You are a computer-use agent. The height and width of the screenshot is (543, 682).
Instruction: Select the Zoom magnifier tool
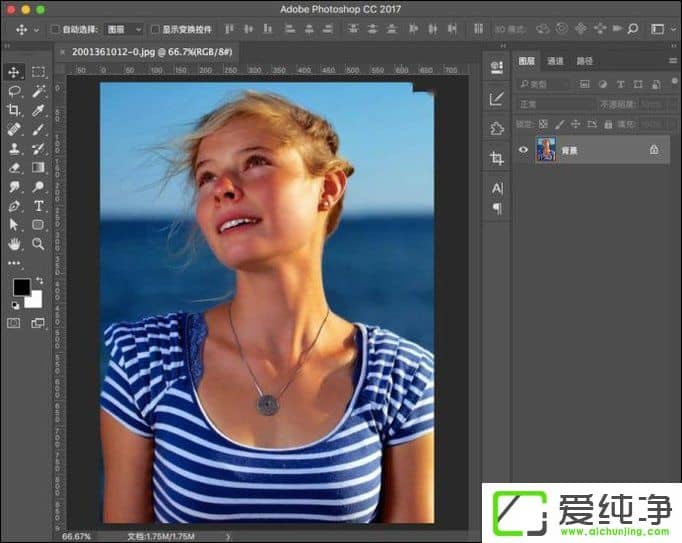[x=38, y=244]
